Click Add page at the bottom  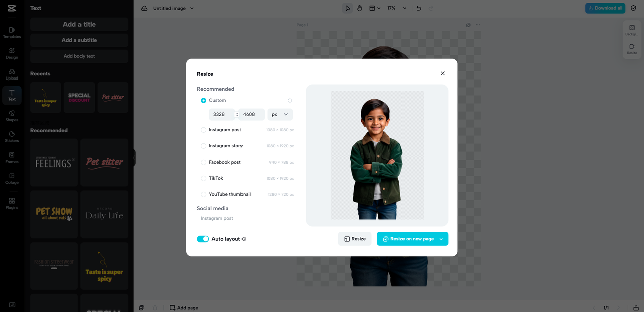tap(184, 308)
